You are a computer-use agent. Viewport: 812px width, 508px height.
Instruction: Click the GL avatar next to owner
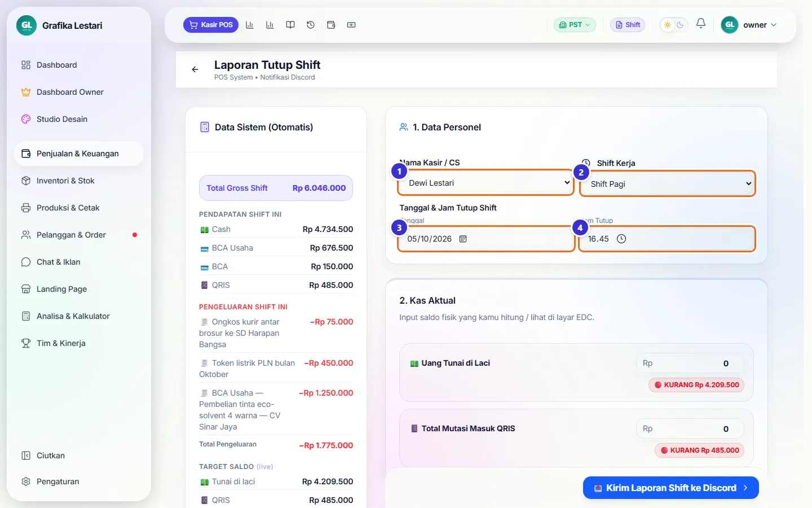730,25
